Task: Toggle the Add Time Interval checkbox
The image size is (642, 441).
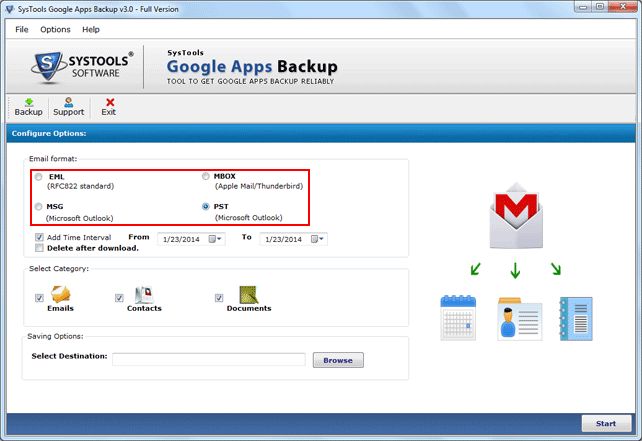Action: pos(39,237)
